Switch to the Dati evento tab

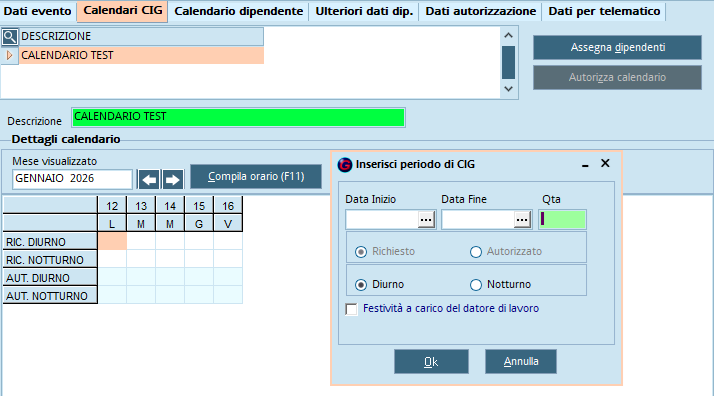(x=37, y=11)
